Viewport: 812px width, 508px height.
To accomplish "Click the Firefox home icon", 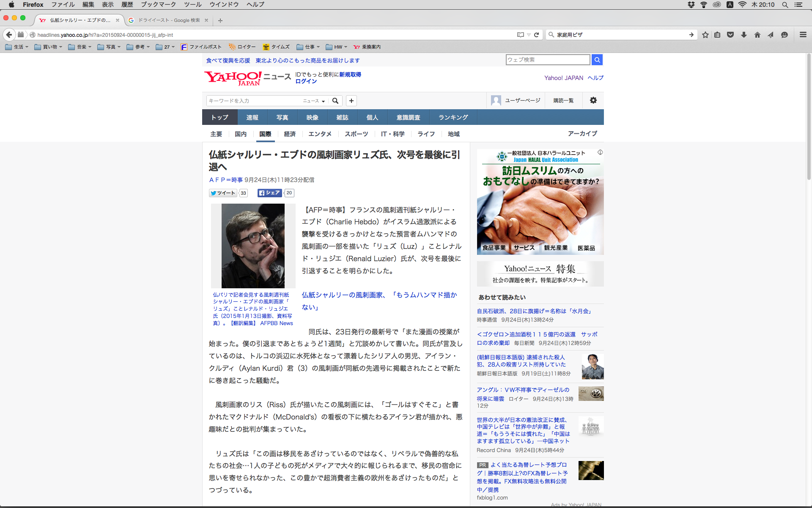I will (757, 35).
